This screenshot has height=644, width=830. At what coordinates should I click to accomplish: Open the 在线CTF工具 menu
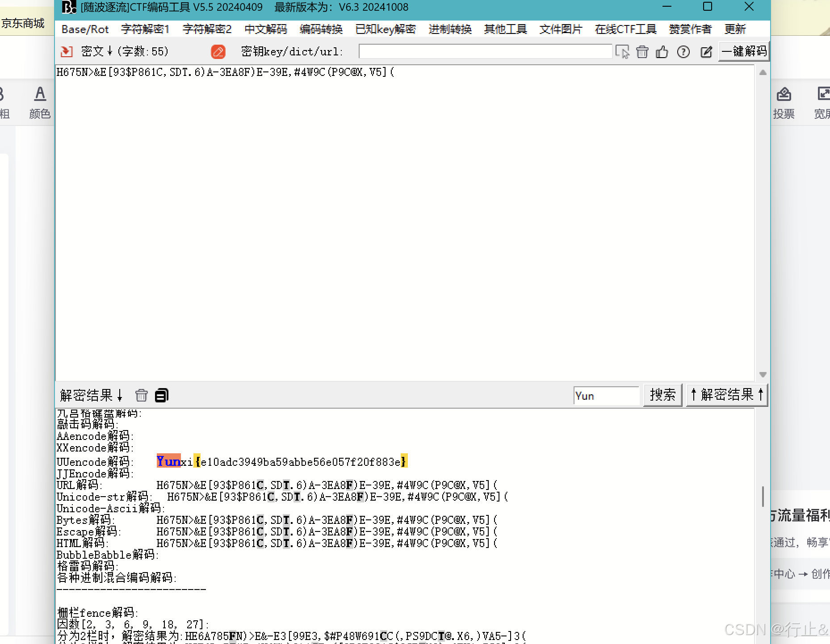[625, 29]
